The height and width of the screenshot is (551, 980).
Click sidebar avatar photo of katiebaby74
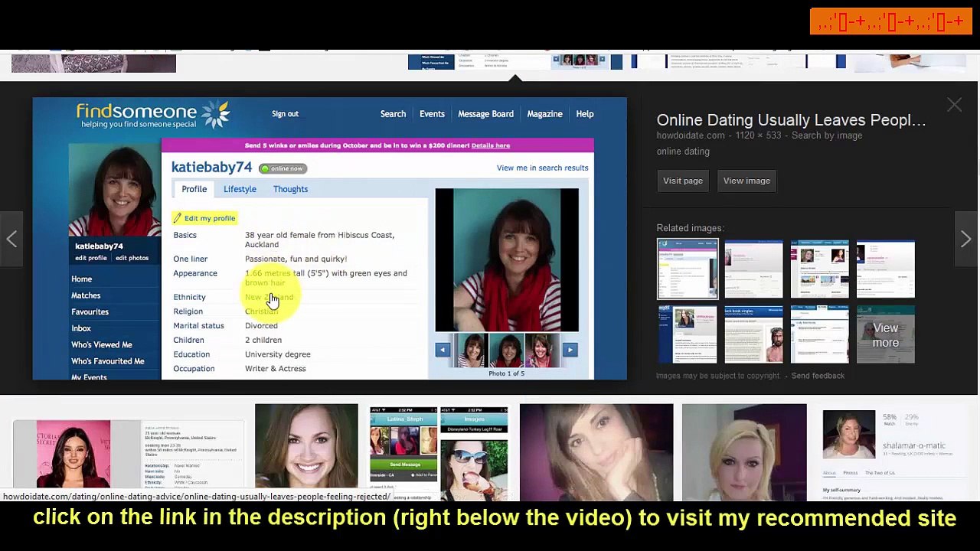[x=115, y=190]
